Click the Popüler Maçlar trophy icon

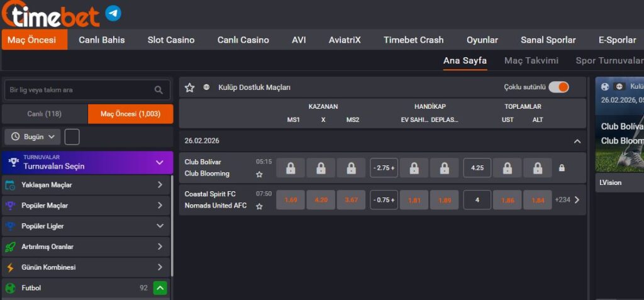point(10,206)
